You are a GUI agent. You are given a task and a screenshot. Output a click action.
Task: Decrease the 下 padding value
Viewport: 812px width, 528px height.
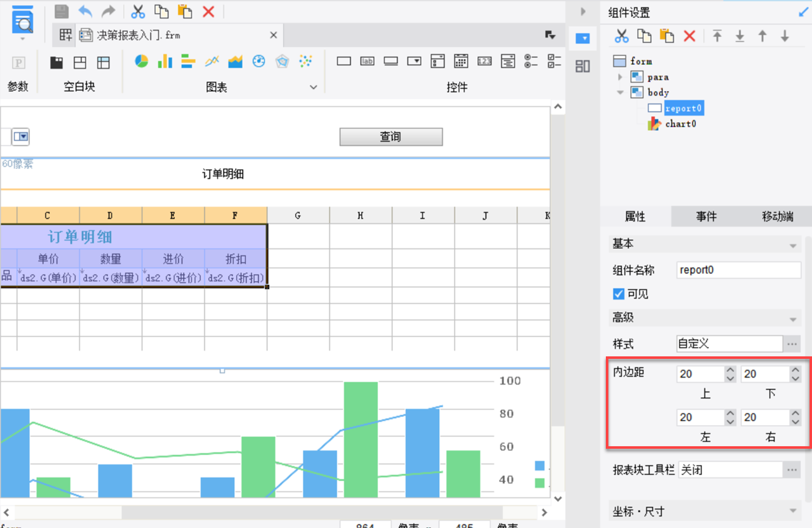[795, 378]
